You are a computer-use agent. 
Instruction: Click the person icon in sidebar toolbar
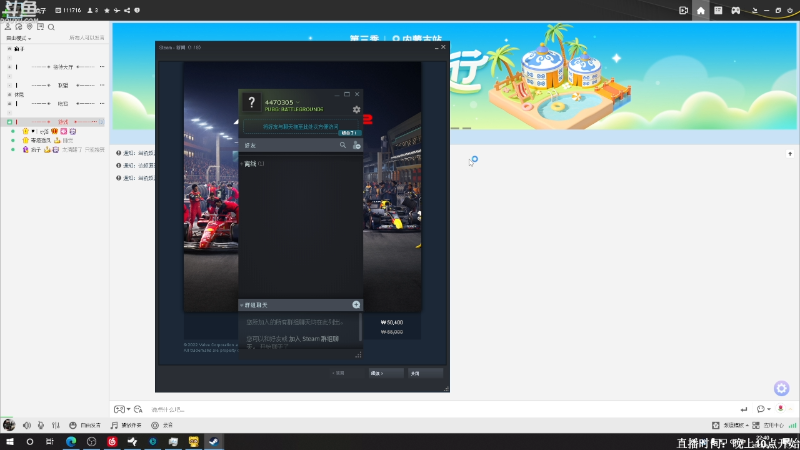pos(8,27)
